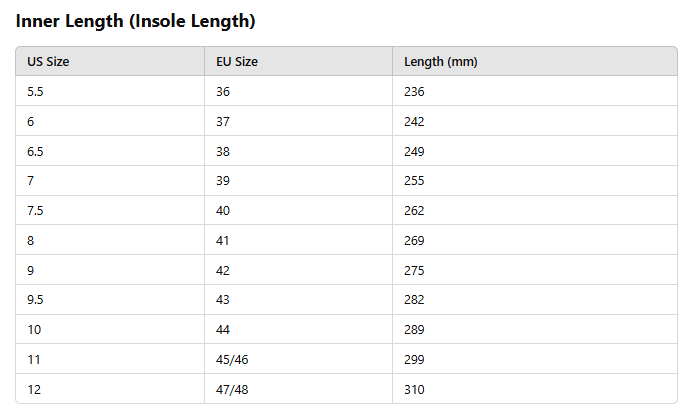Click EU size 44 cell
This screenshot has height=413, width=688.
pyautogui.click(x=224, y=330)
